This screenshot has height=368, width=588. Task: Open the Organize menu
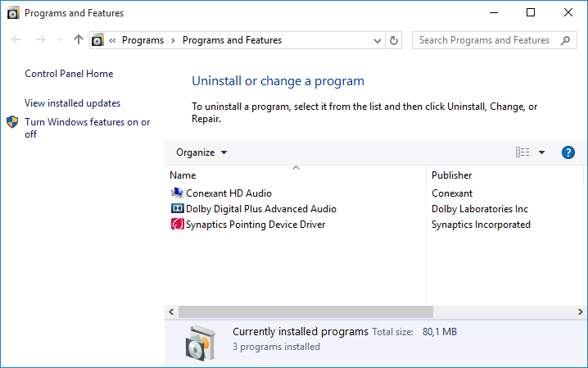pos(201,152)
